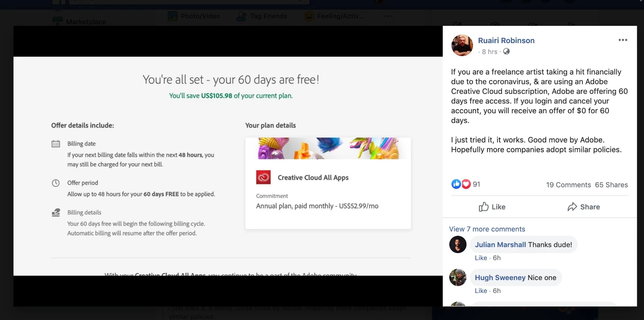
Task: Open the Julian Marshall commenter name link
Action: (x=500, y=245)
